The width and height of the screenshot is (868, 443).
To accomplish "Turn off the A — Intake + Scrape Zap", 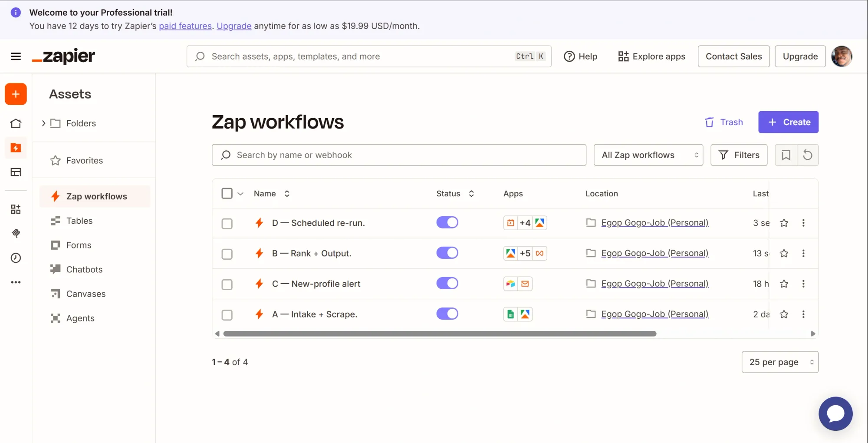I will [x=447, y=314].
